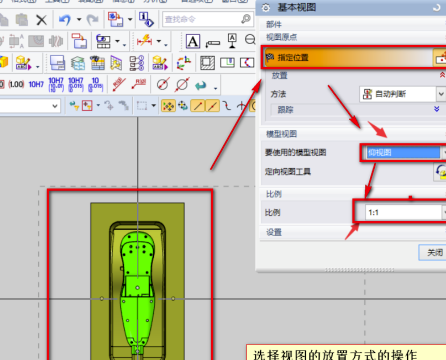Click the edit cube pencil icon in third row
Viewport: 446px width, 360px height.
[x=23, y=62]
